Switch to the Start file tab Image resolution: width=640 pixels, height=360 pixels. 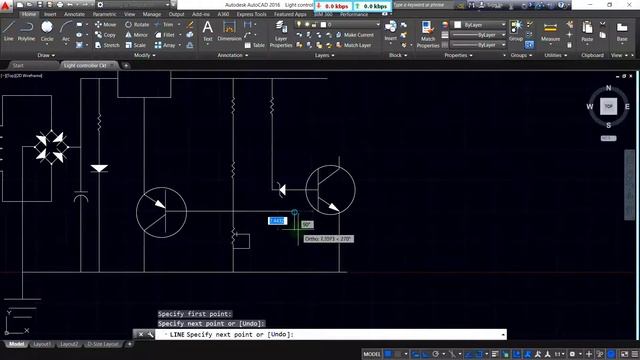pyautogui.click(x=18, y=65)
